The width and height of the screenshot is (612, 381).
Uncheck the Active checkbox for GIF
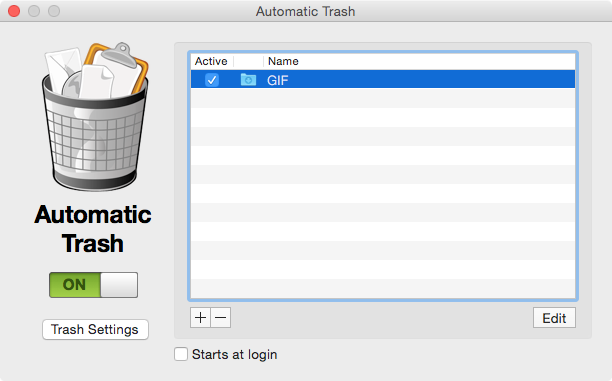click(212, 80)
